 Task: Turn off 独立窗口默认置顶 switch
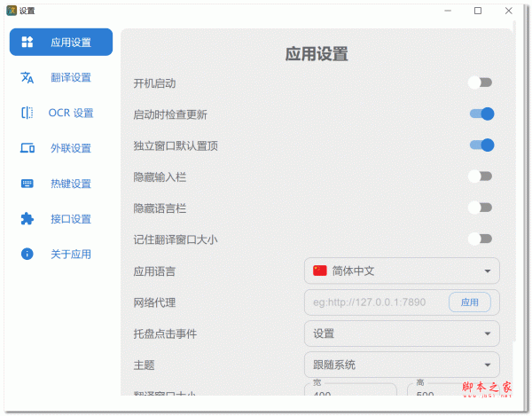(481, 145)
